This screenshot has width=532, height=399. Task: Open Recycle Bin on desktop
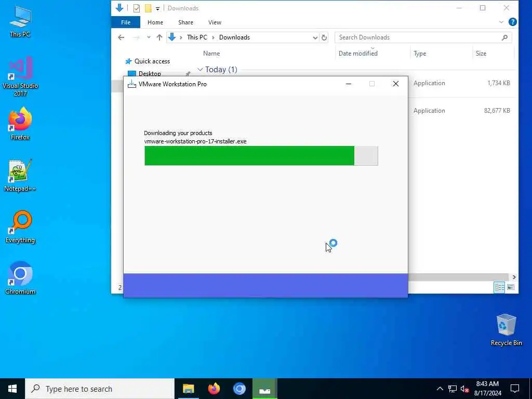pyautogui.click(x=506, y=330)
